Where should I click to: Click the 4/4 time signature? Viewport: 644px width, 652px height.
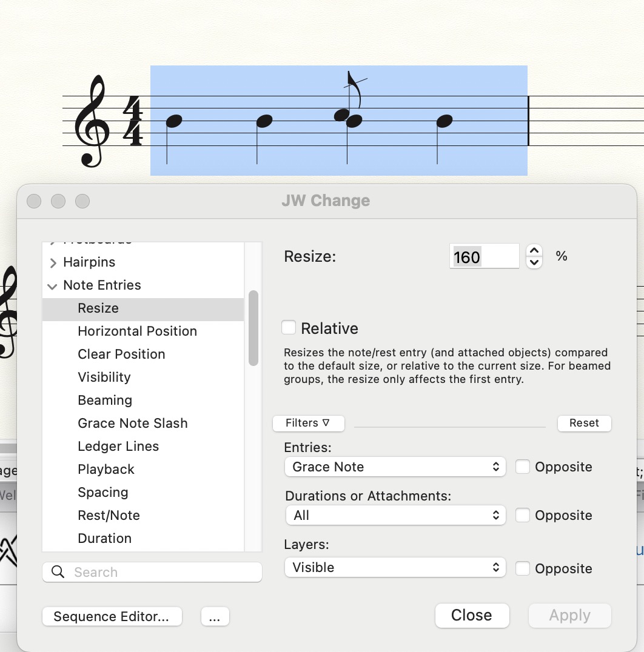tap(132, 121)
